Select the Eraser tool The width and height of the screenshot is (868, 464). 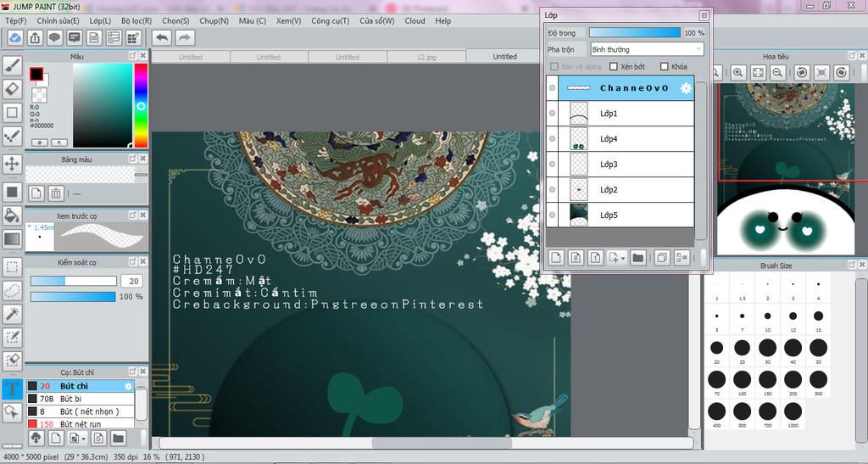[12, 89]
